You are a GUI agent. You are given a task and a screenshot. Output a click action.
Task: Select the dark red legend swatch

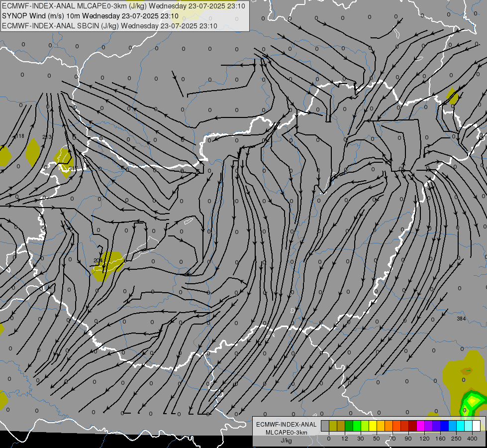coord(413,426)
